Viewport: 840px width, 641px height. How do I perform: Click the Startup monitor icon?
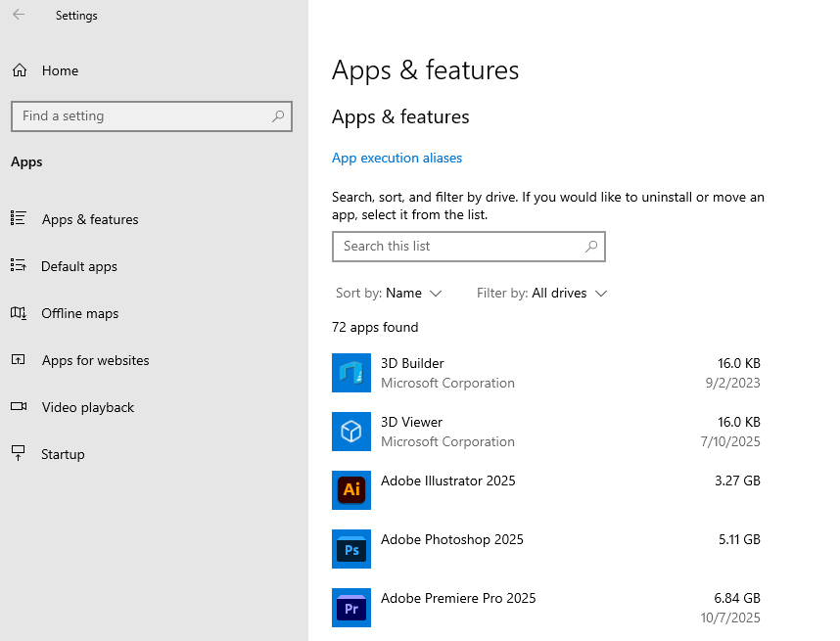(x=18, y=453)
